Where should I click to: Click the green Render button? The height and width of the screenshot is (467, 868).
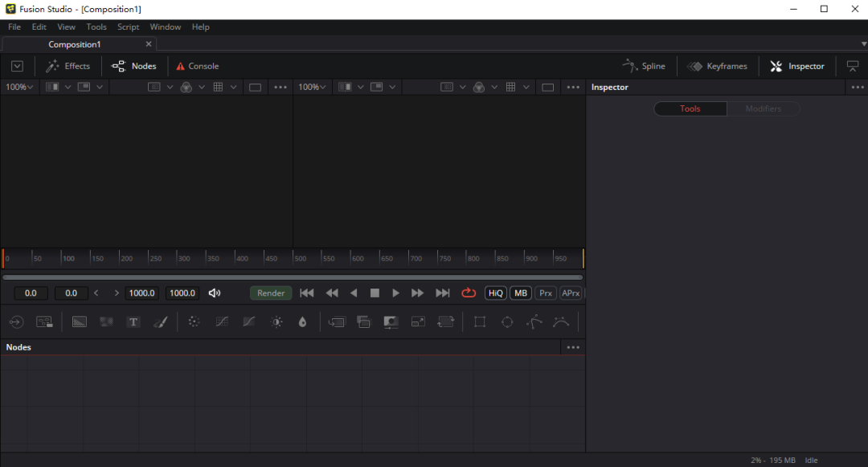pyautogui.click(x=271, y=293)
